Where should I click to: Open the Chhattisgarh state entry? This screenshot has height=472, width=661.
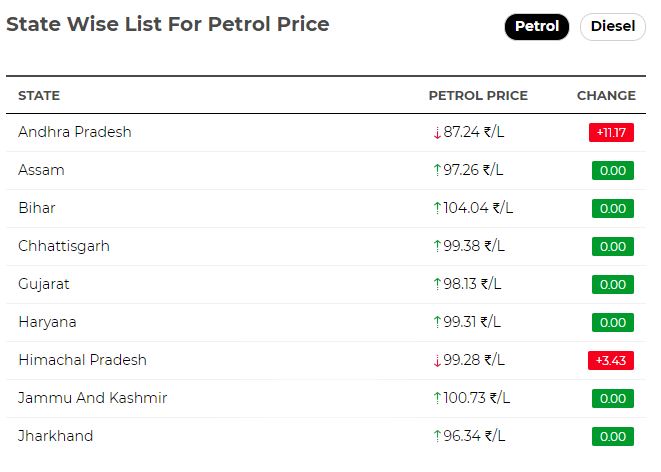64,246
